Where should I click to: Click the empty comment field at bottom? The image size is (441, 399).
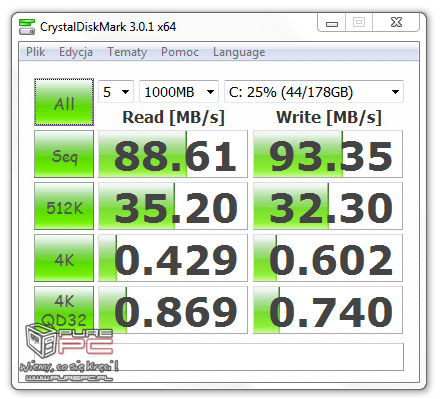[x=219, y=357]
